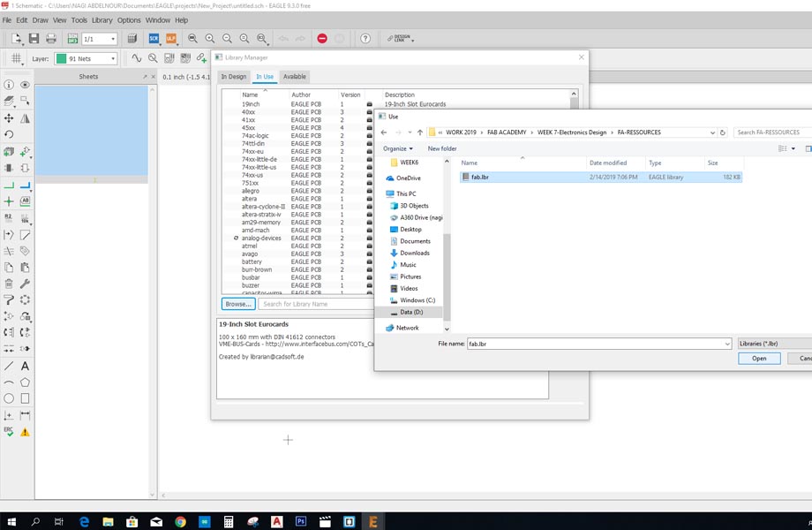Select the Rectangle tool

(25, 398)
